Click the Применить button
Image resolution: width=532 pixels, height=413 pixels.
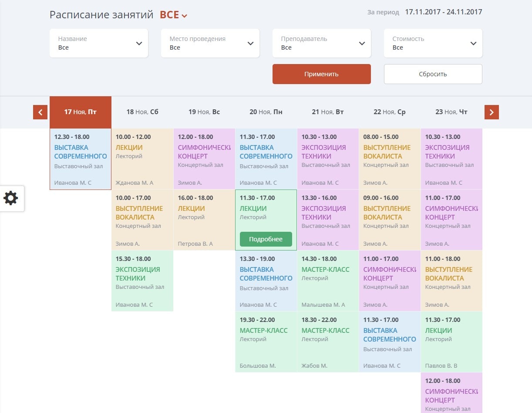pos(322,74)
